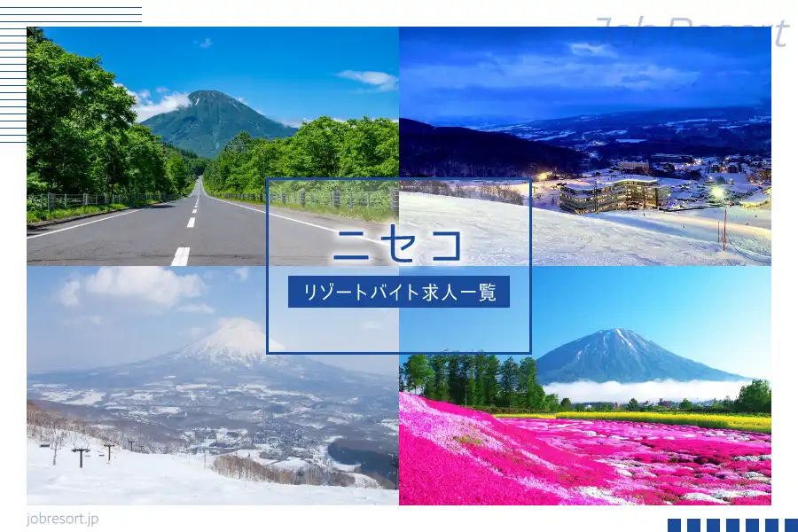The width and height of the screenshot is (798, 532).
Task: Click the illuminated hotel building in night photo
Action: (x=612, y=193)
